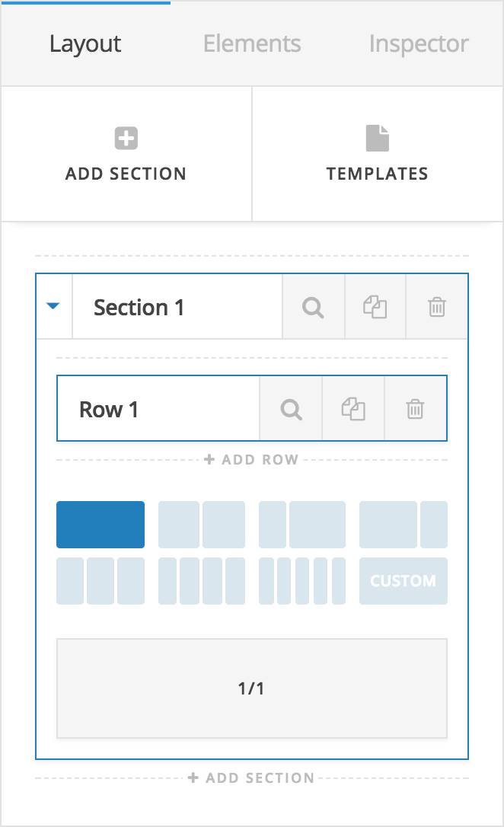The width and height of the screenshot is (504, 827).
Task: Duplicate Section 1 using the copy icon
Action: 375,307
